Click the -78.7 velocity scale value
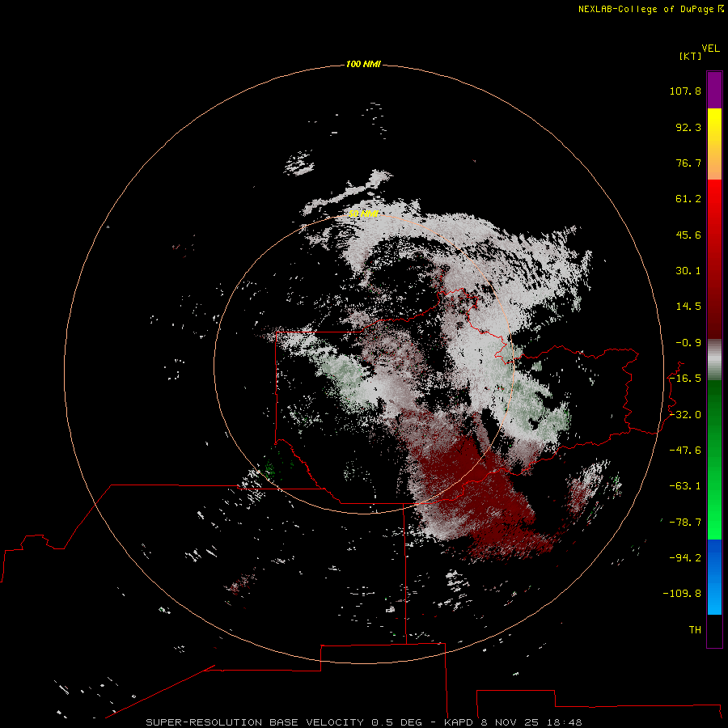728x728 pixels. [685, 523]
